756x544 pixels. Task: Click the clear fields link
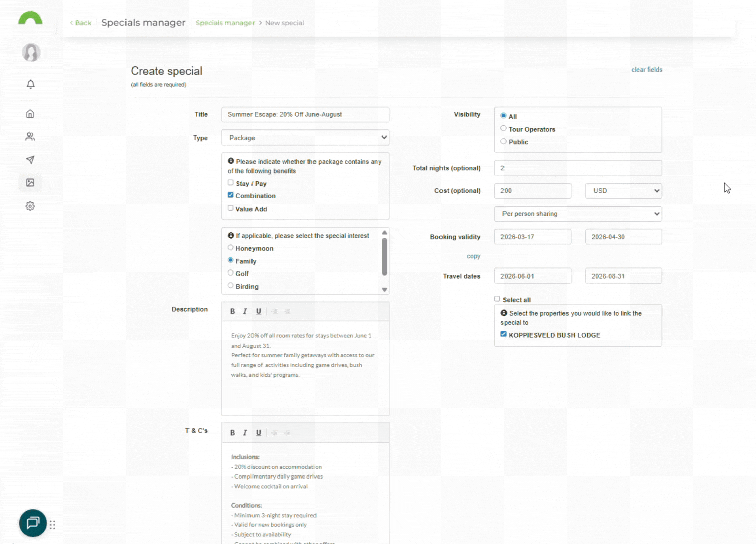pos(647,70)
